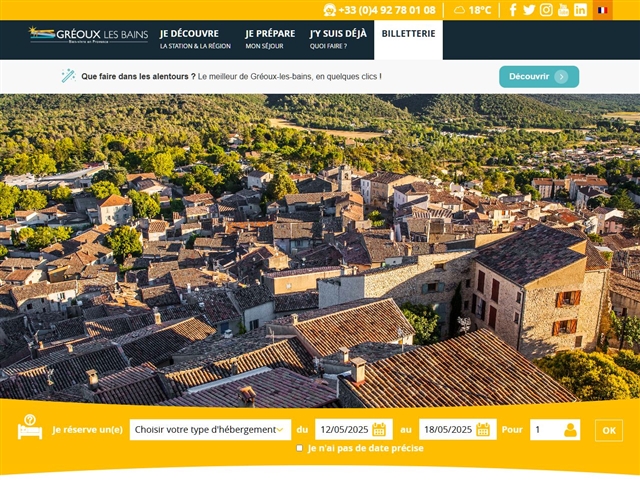Viewport: 640px width, 480px height.
Task: Open the 'Je prépare mon séjour' menu
Action: pyautogui.click(x=270, y=39)
